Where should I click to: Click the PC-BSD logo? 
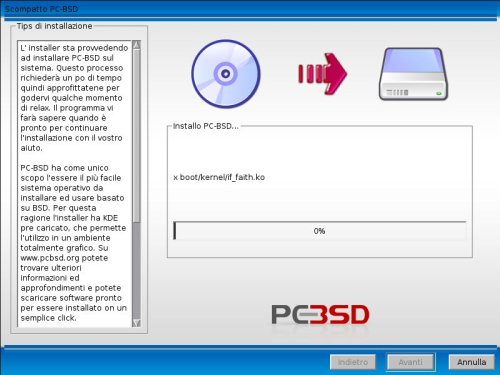pyautogui.click(x=320, y=315)
